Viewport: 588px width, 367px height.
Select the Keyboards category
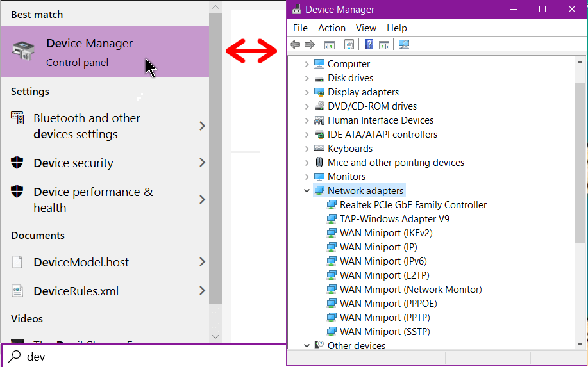(x=350, y=149)
